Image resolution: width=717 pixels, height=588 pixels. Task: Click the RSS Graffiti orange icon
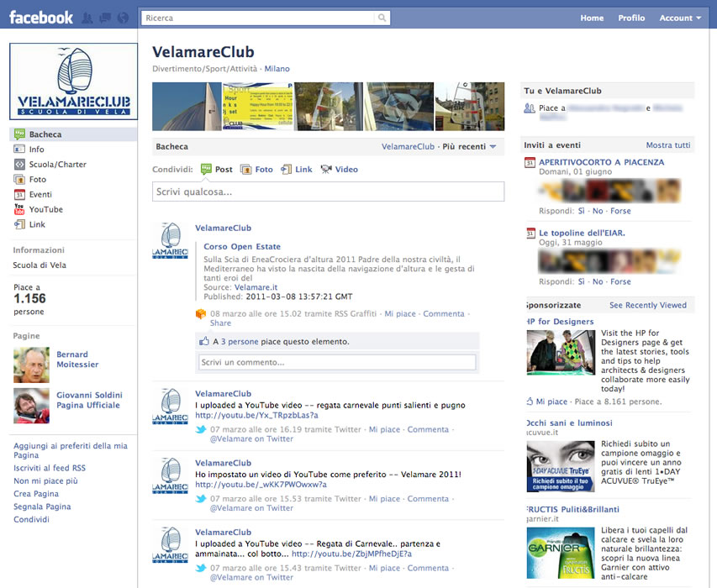click(201, 314)
